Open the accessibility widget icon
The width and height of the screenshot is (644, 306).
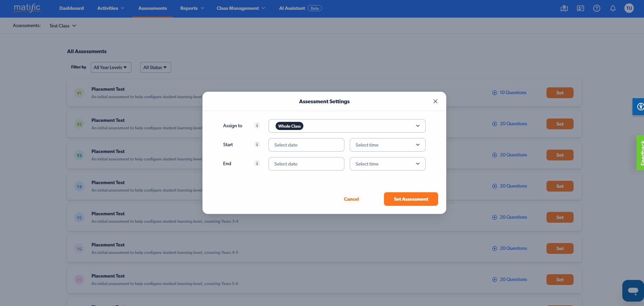pos(640,107)
